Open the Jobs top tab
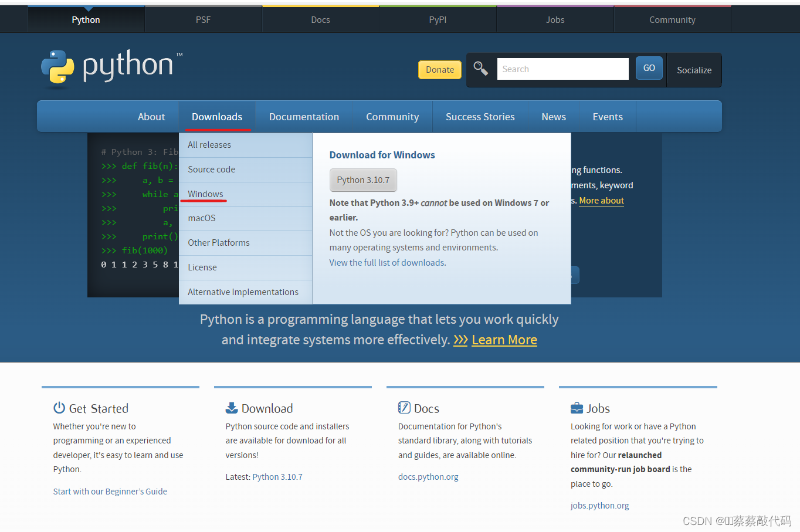The width and height of the screenshot is (800, 532). point(555,20)
